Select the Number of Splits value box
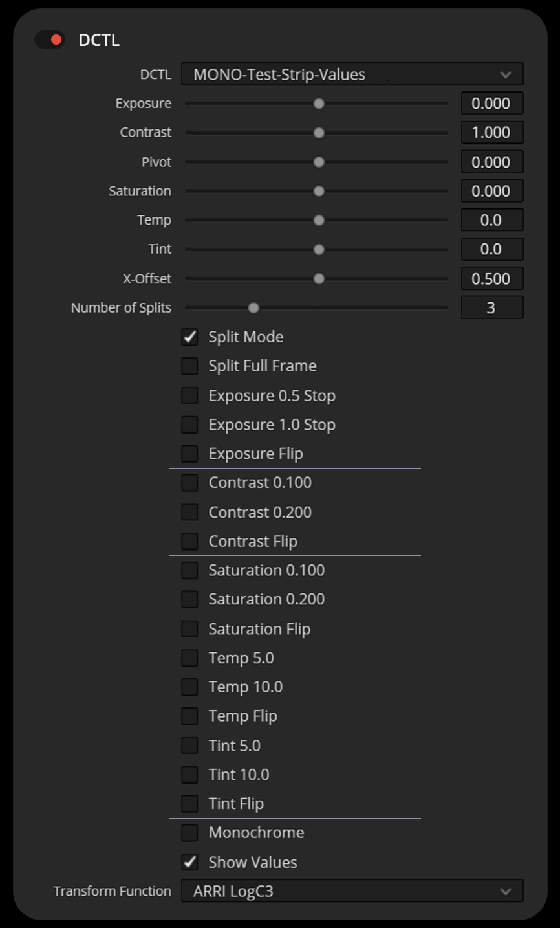The image size is (560, 928). [x=491, y=308]
